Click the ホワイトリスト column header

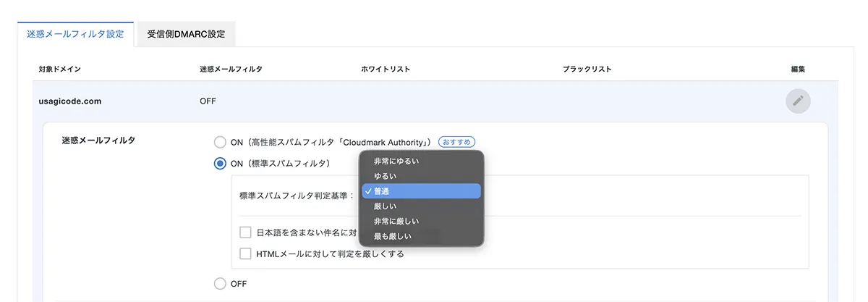pyautogui.click(x=386, y=69)
